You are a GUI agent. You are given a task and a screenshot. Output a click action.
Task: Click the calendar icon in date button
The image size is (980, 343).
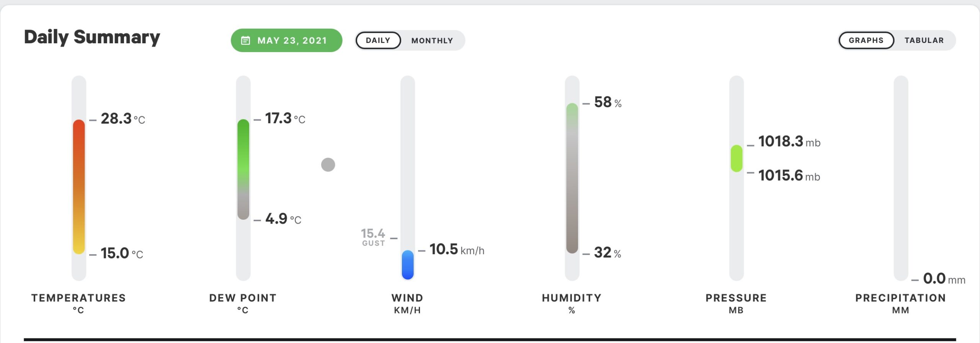[x=245, y=40]
